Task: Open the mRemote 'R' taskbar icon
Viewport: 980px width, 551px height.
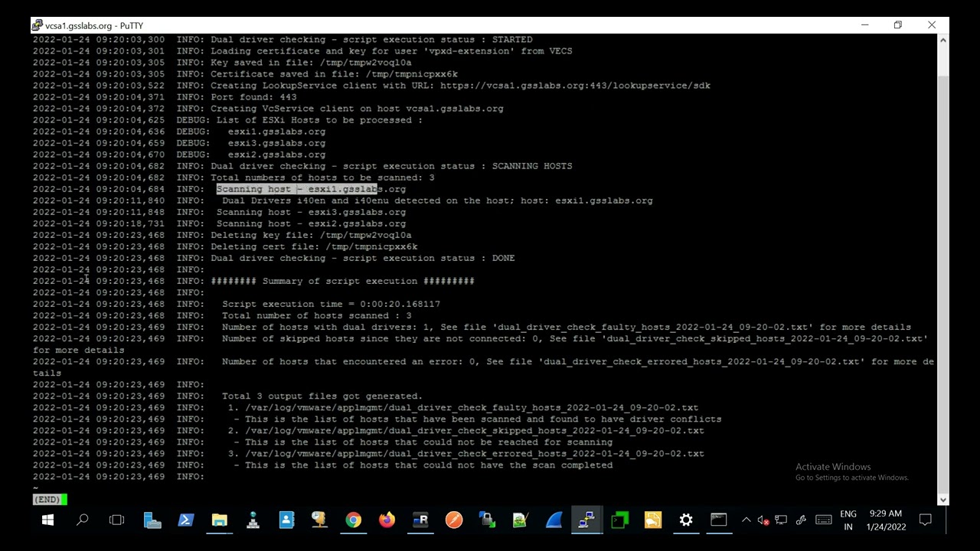Action: tap(420, 520)
